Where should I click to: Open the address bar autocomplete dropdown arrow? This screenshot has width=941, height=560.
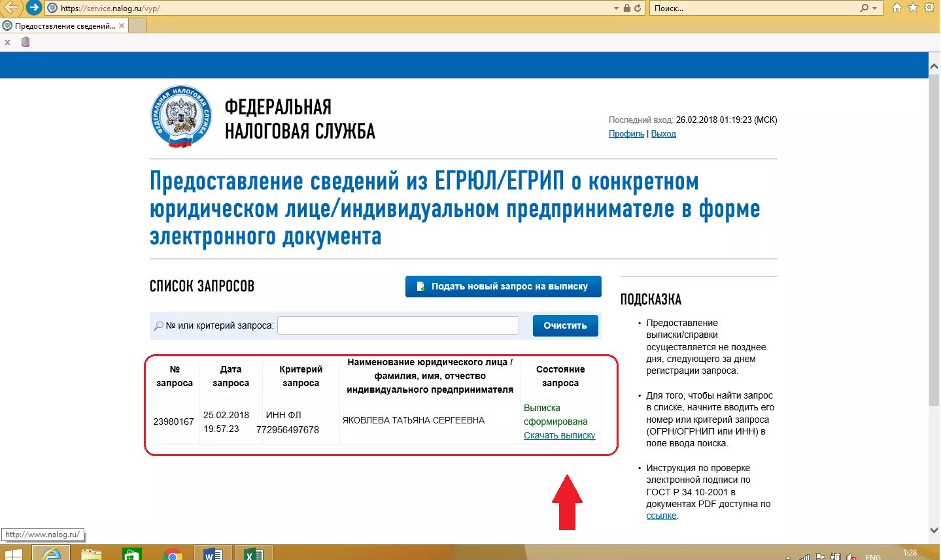[x=616, y=8]
